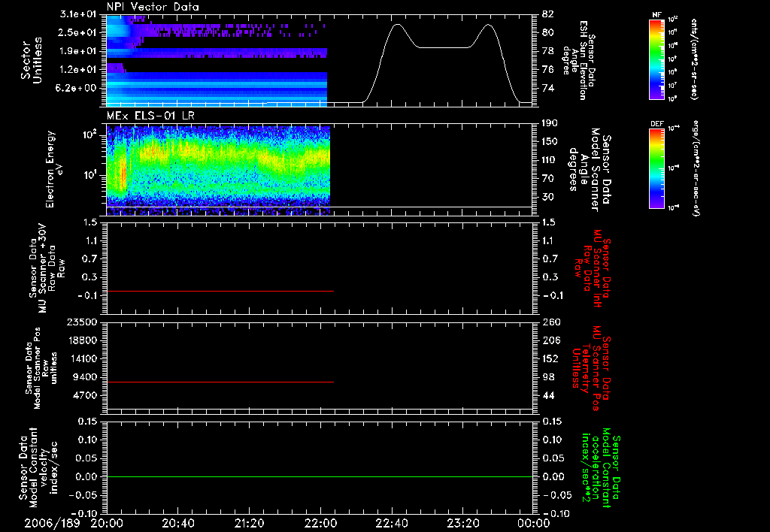The height and width of the screenshot is (532, 770).
Task: Select the 'NPI Vector Data' panel title
Action: [153, 7]
